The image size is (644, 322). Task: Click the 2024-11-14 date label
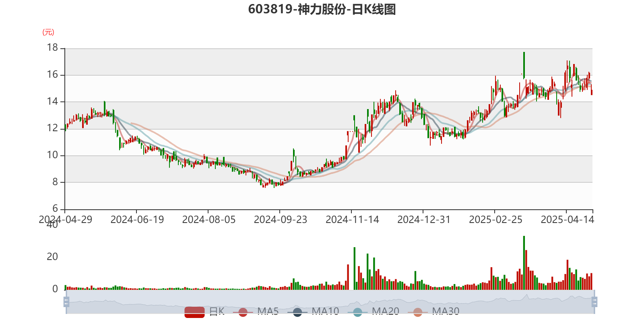(352, 220)
